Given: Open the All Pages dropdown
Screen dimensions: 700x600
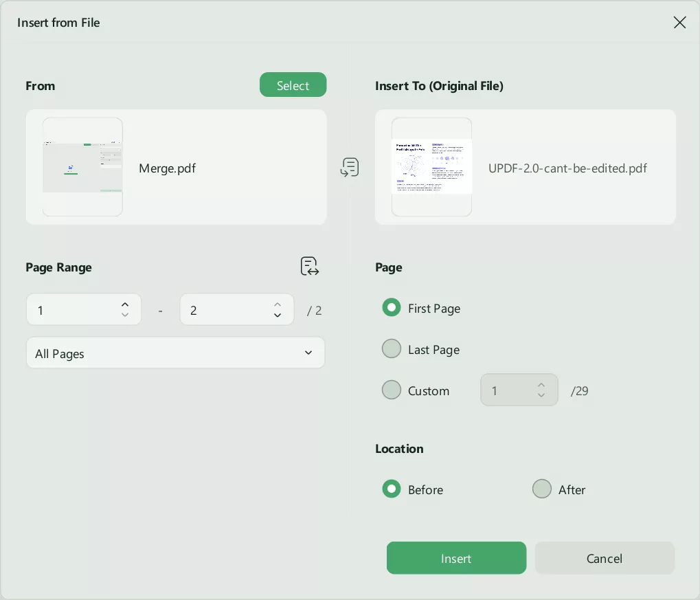Looking at the screenshot, I should pyautogui.click(x=175, y=353).
